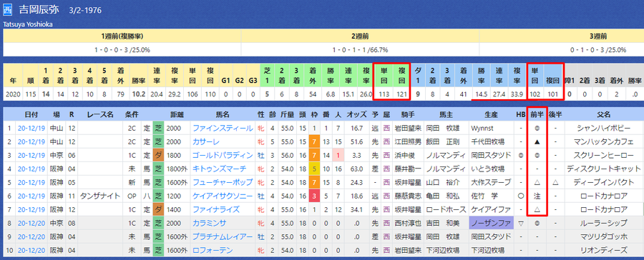Image resolution: width=644 pixels, height=260 pixels.
Task: Click the sire name リオンディーズ
Action: tap(604, 250)
